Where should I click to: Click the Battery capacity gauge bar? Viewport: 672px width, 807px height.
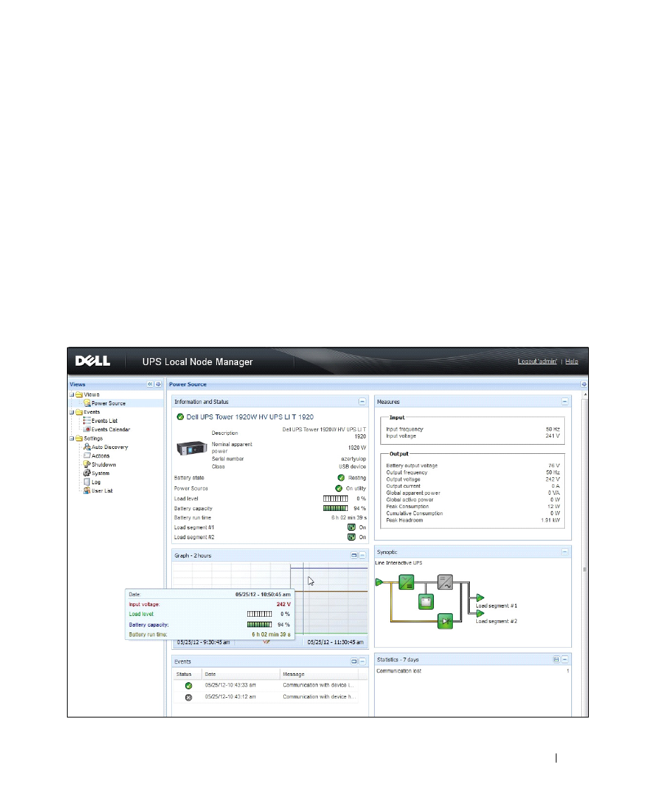click(335, 508)
